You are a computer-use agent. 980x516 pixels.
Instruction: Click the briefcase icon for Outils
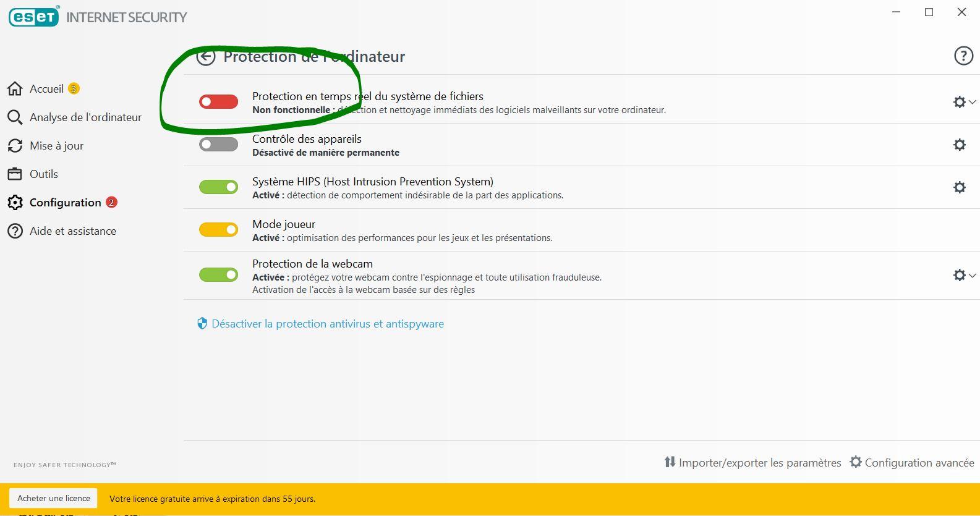pyautogui.click(x=15, y=174)
